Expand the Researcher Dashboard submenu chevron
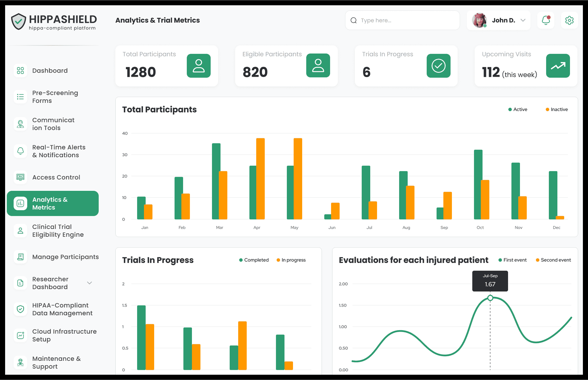588x380 pixels. [89, 283]
